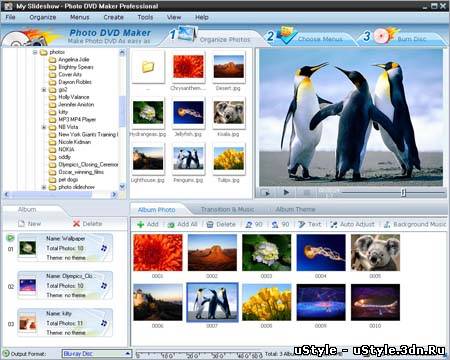
Task: Play the slideshow preview
Action: 286,192
